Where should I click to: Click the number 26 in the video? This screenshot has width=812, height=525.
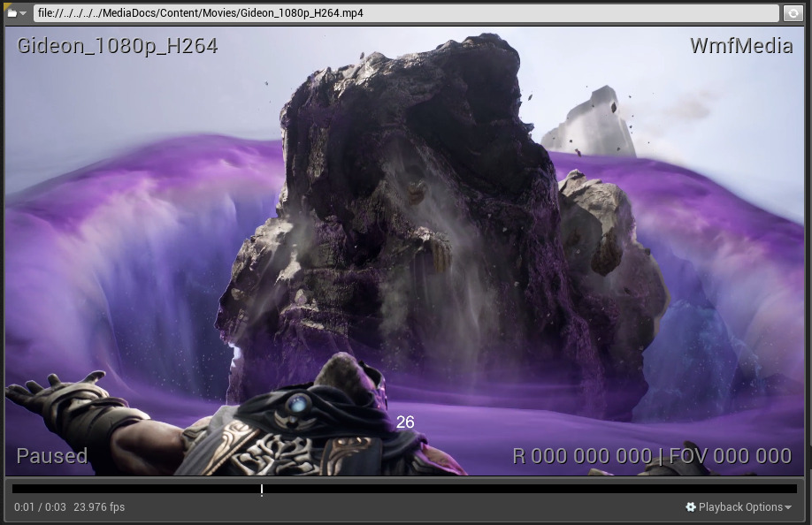pyautogui.click(x=405, y=422)
